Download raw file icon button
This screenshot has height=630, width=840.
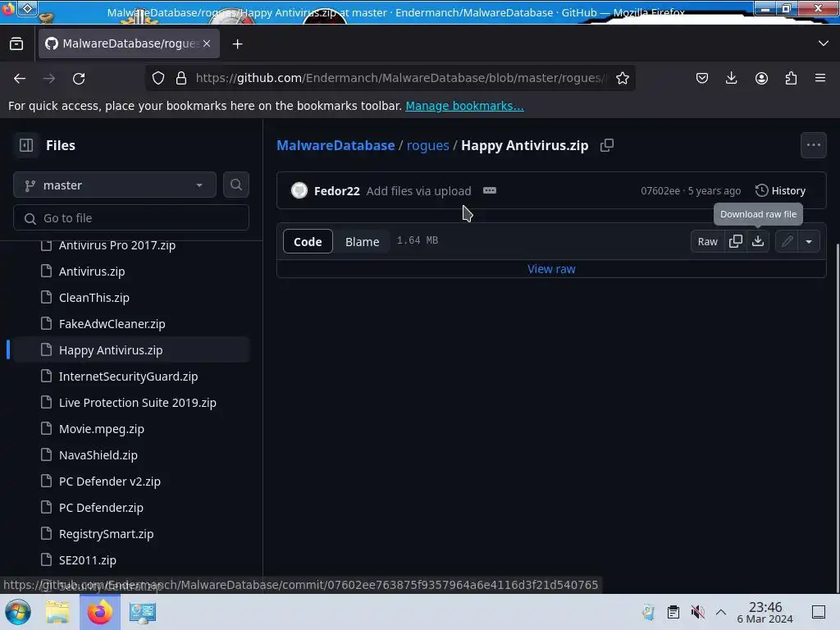(758, 241)
